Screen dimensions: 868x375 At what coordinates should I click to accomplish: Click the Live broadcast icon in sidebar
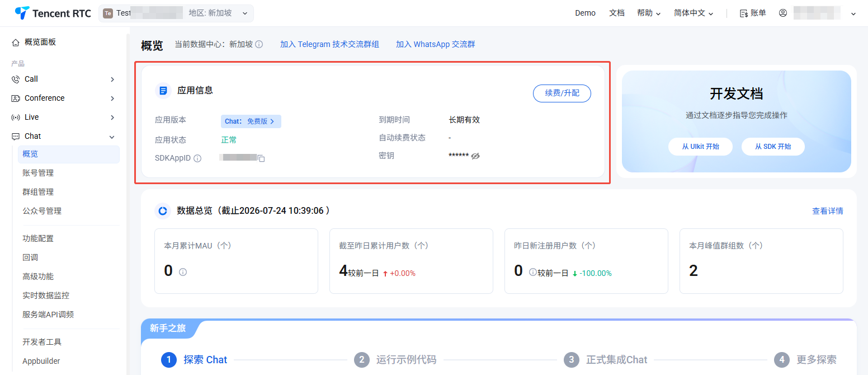[16, 118]
